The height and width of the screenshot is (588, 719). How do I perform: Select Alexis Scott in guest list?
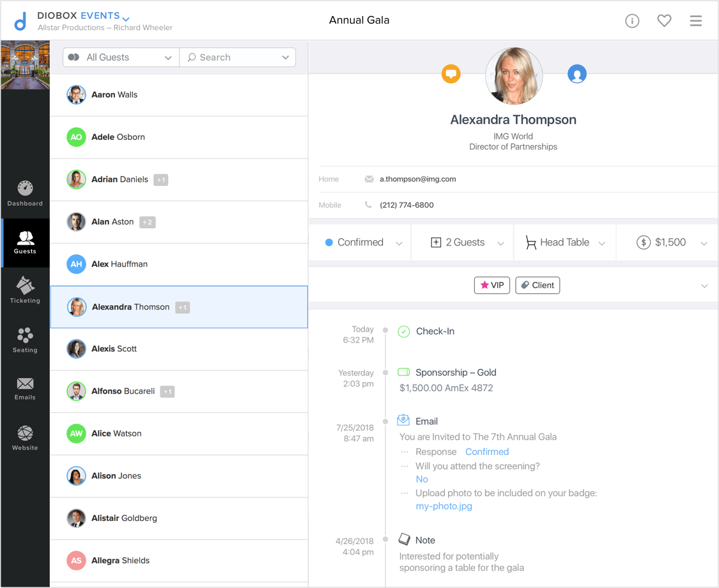[x=179, y=349]
